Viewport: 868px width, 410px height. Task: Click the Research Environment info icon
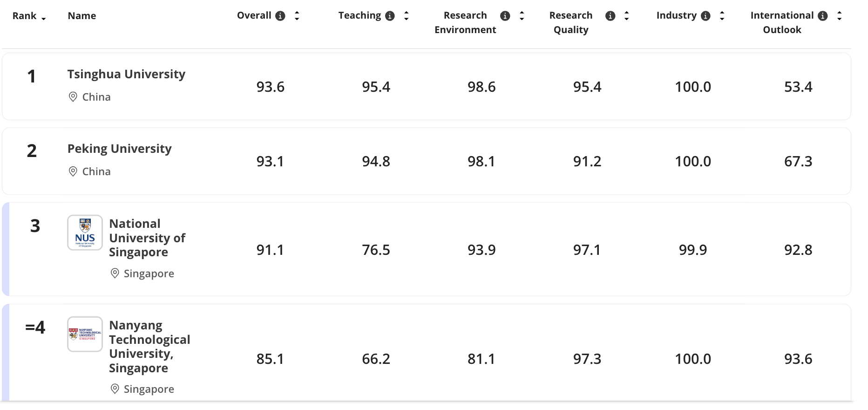pyautogui.click(x=505, y=16)
